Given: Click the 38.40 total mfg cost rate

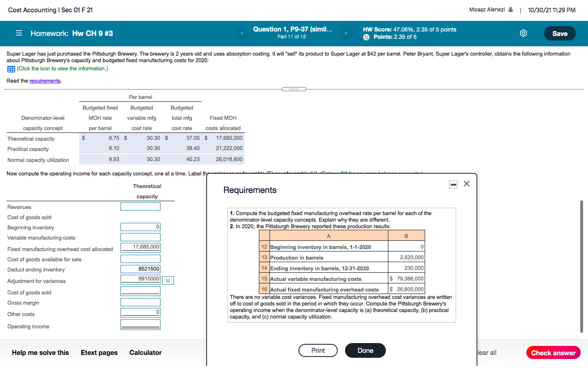Looking at the screenshot, I should tap(193, 148).
